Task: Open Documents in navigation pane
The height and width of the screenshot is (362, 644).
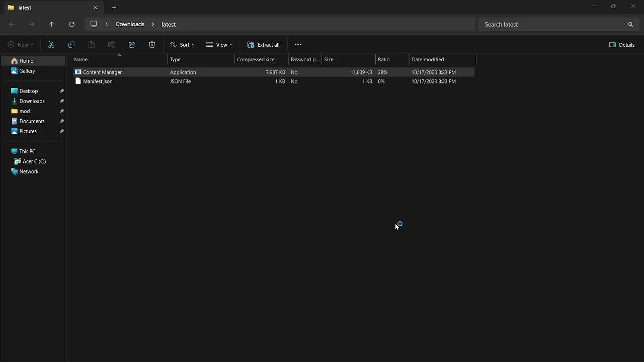Action: click(x=32, y=121)
